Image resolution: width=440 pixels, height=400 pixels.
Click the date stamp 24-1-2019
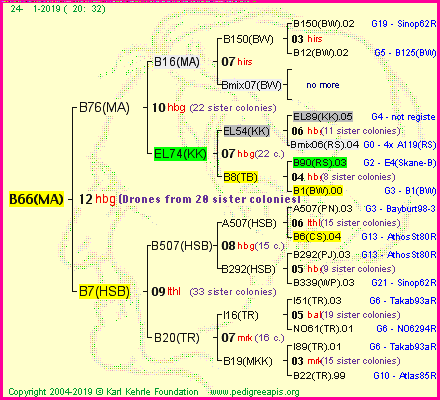point(58,9)
